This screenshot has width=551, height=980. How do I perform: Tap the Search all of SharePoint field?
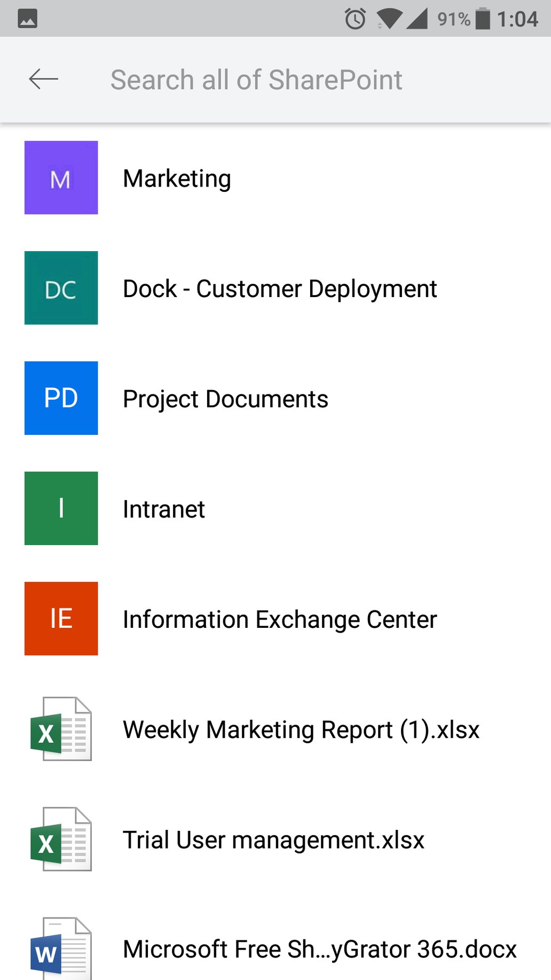(256, 79)
